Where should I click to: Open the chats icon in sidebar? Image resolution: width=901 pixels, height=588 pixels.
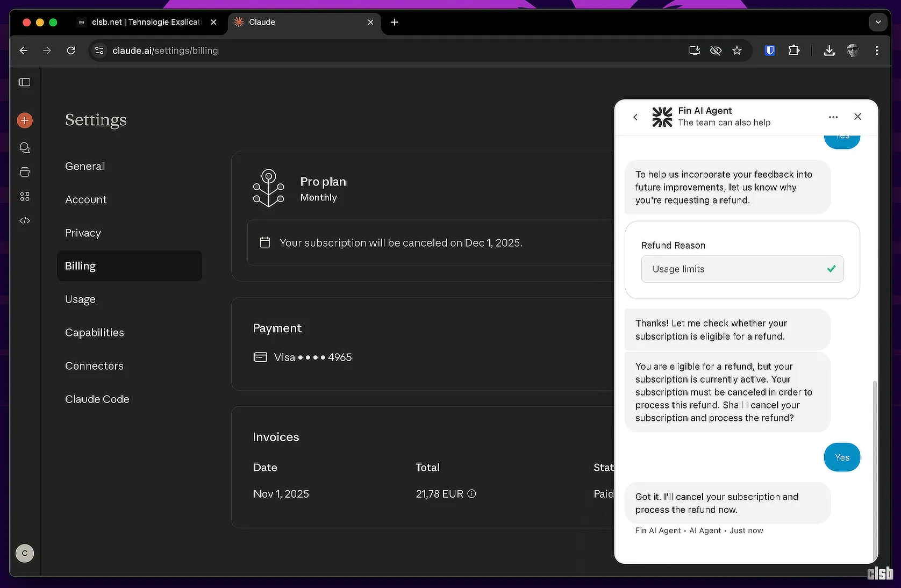tap(25, 147)
